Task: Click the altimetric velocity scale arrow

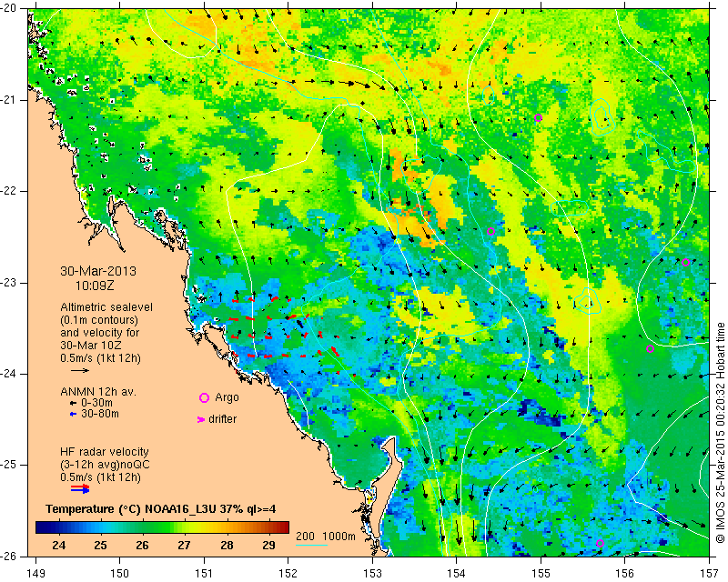Action: point(80,370)
